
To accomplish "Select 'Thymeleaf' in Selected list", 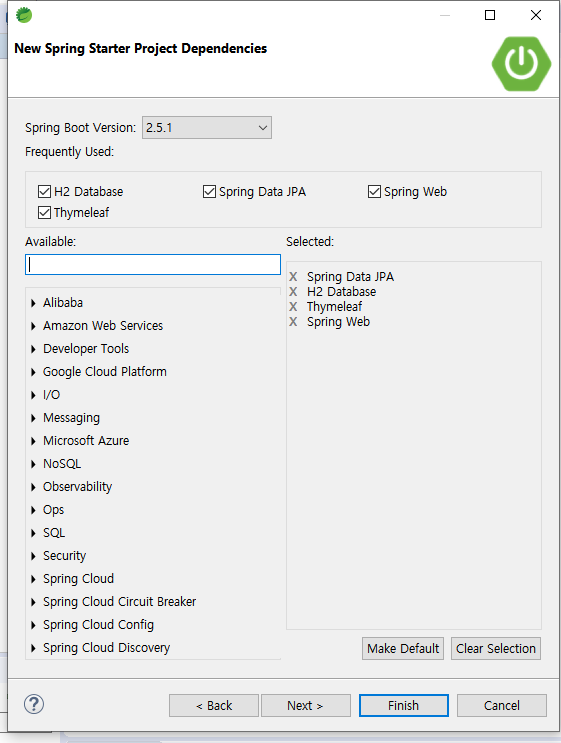I will pos(335,307).
